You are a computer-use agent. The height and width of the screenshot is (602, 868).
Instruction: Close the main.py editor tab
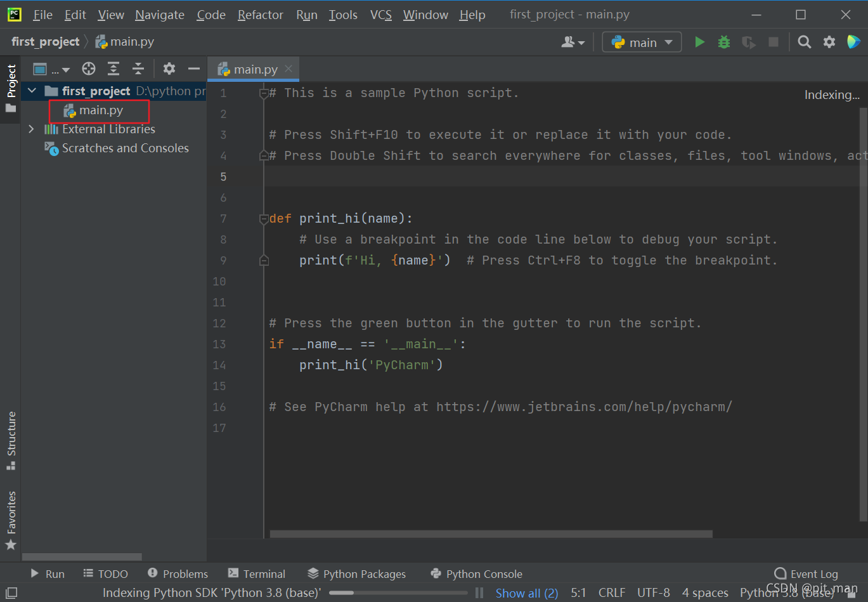tap(288, 69)
